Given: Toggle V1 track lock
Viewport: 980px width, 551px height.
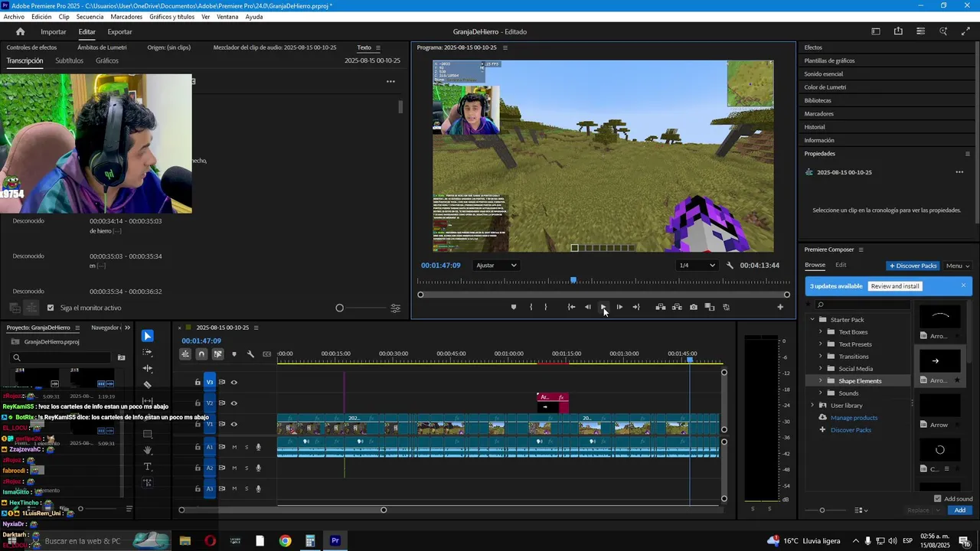Looking at the screenshot, I should (x=198, y=424).
